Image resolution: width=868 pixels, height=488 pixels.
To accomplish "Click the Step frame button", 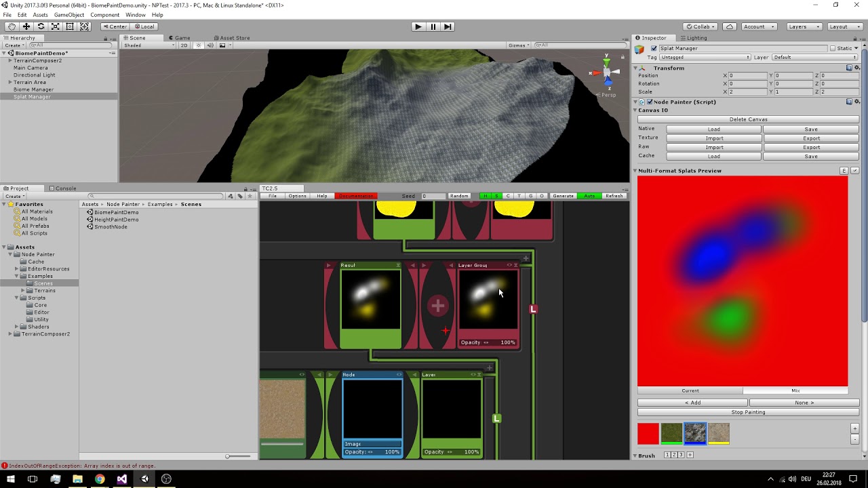I will 448,26.
